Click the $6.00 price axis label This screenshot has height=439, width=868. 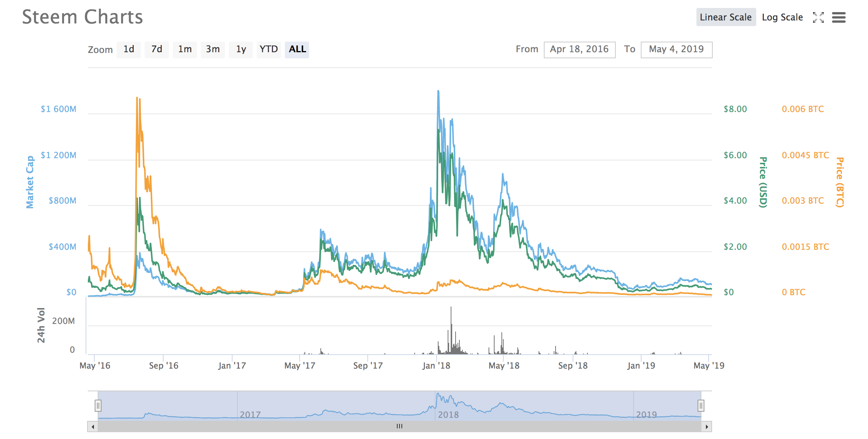pos(735,155)
